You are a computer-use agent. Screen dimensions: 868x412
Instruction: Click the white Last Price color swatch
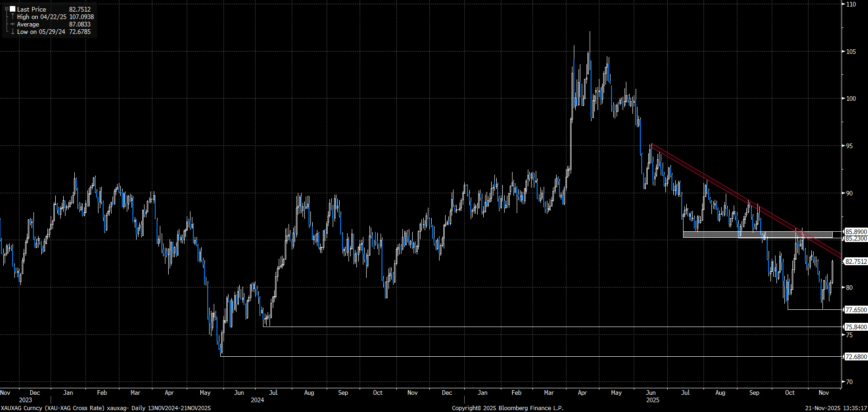click(13, 9)
